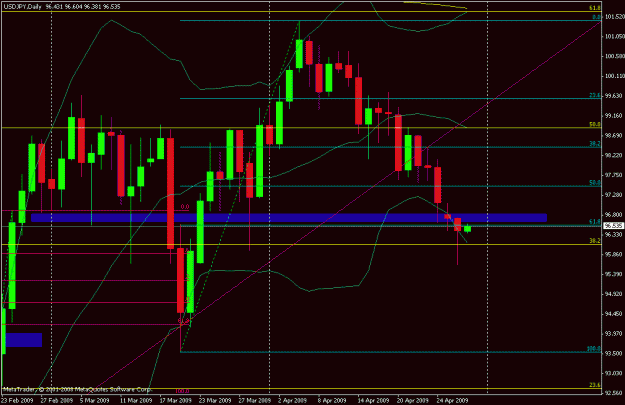
Task: Click the 96.800 price axis label
Action: click(614, 214)
